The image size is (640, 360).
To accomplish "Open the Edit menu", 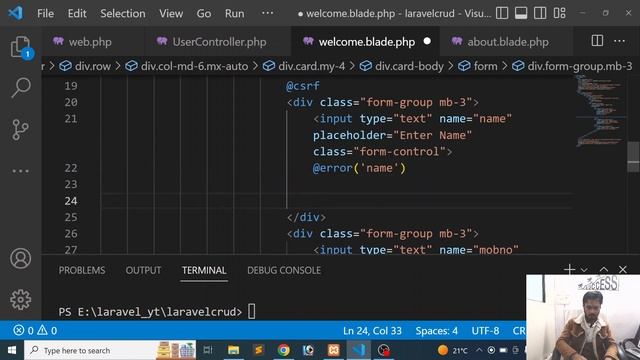I will coord(77,13).
